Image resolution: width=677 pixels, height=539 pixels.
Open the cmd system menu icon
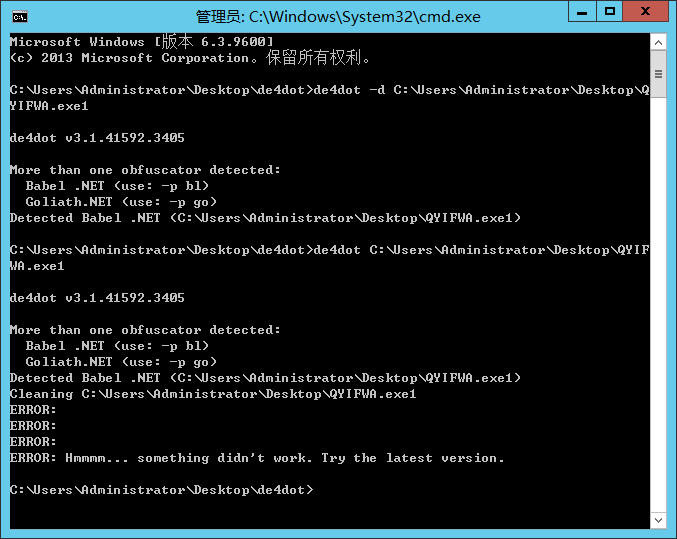19,16
